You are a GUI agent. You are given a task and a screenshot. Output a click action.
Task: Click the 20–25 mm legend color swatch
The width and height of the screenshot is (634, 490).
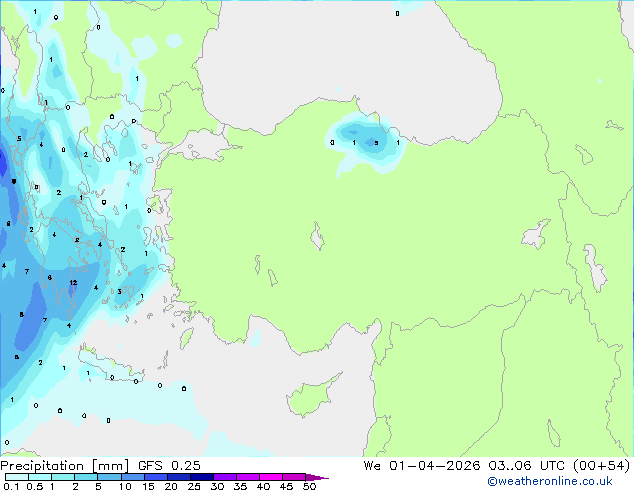(x=179, y=477)
